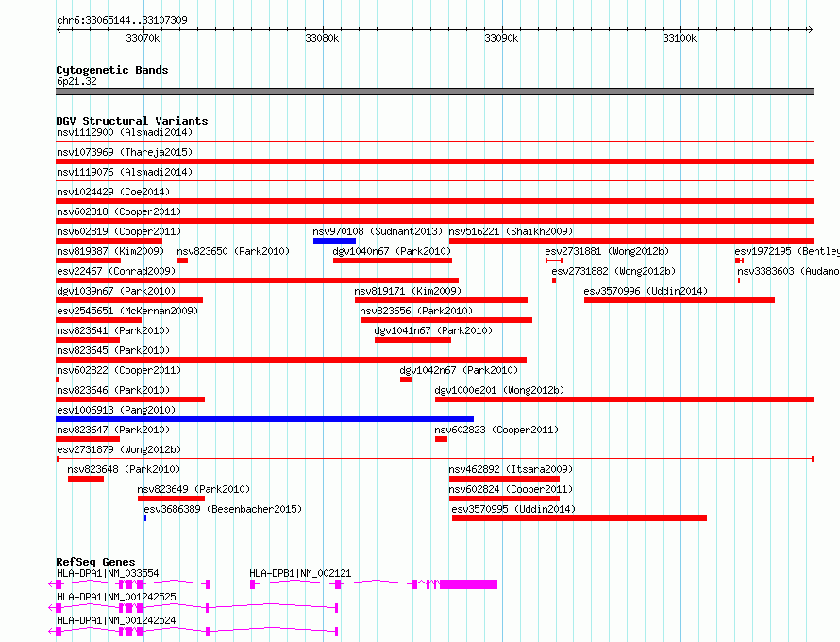Click the 33100k ruler tick label

point(680,38)
